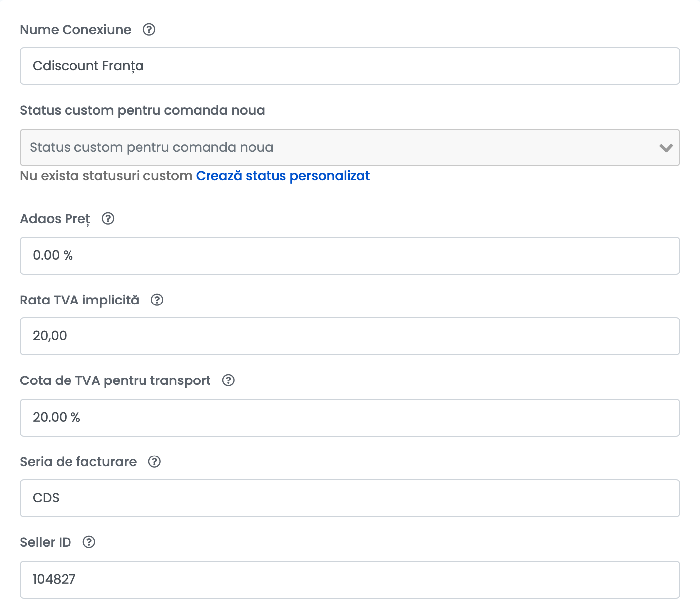The height and width of the screenshot is (608, 700).
Task: Click the Rata TVA implicită label
Action: [x=79, y=300]
